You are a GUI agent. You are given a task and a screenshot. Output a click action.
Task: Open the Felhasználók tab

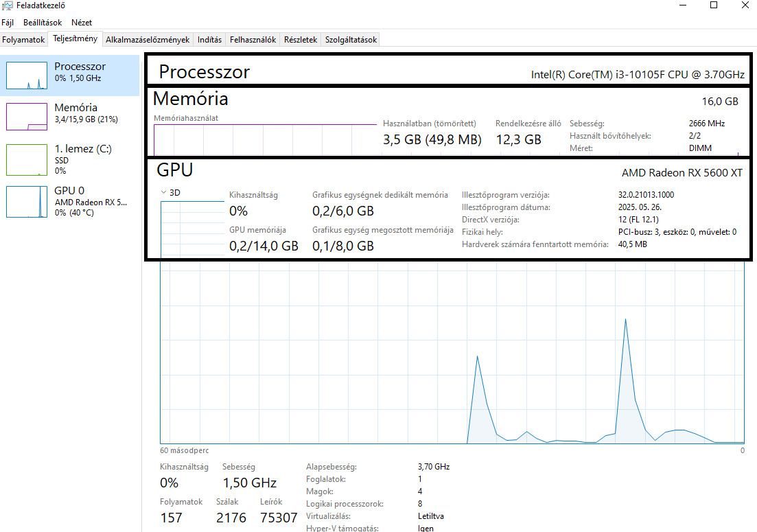(x=253, y=40)
